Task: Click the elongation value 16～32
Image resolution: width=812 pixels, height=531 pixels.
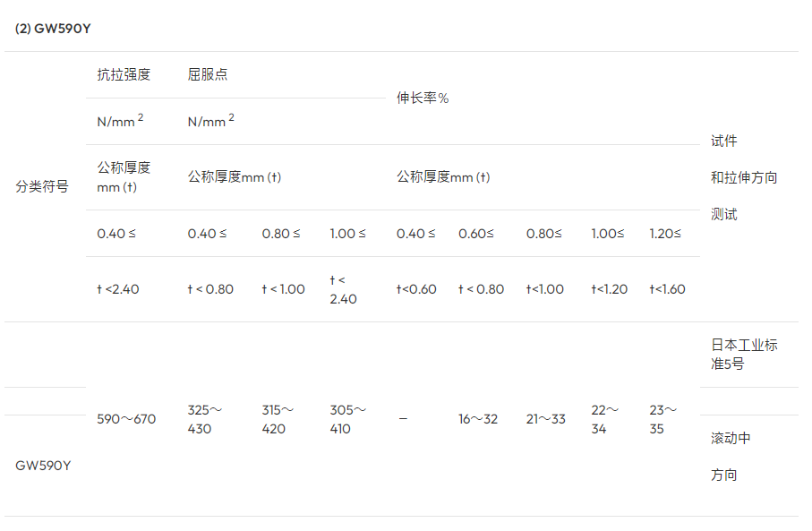Action: [478, 419]
